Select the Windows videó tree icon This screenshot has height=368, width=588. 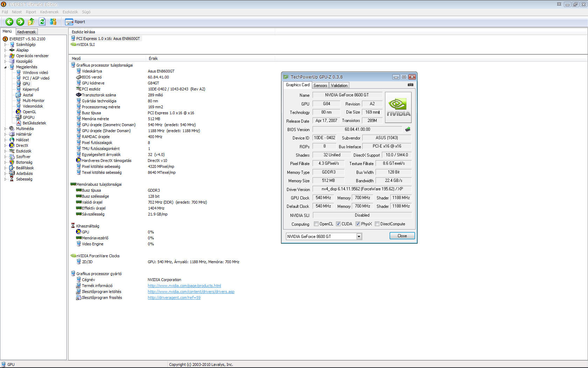[x=19, y=73]
